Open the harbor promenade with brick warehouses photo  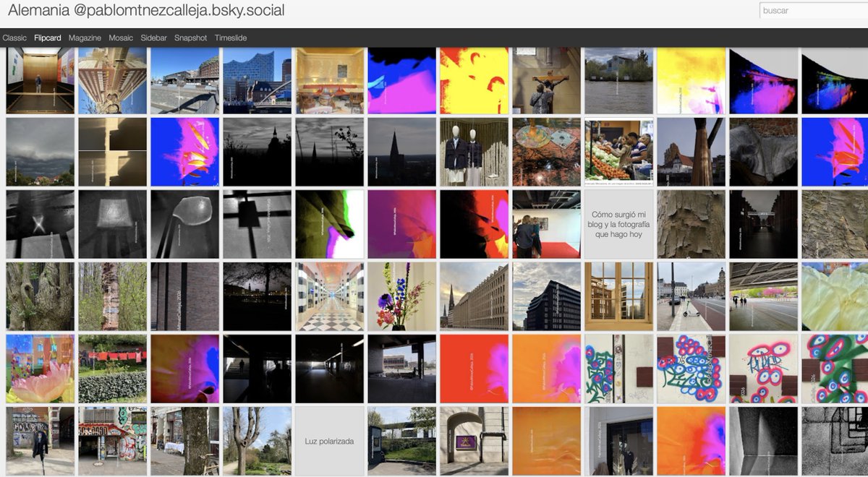[x=184, y=80]
